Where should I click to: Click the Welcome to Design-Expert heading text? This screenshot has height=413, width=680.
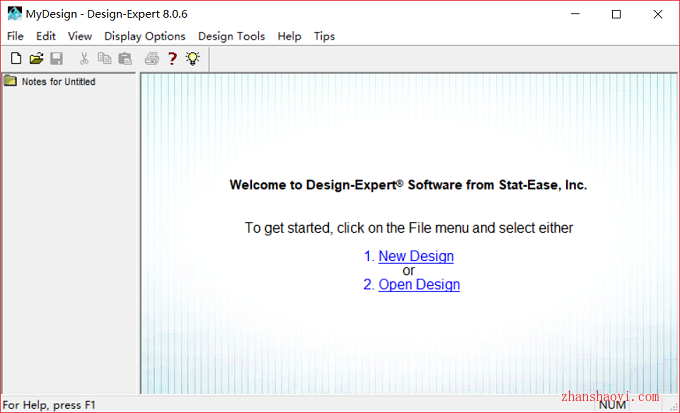(408, 185)
